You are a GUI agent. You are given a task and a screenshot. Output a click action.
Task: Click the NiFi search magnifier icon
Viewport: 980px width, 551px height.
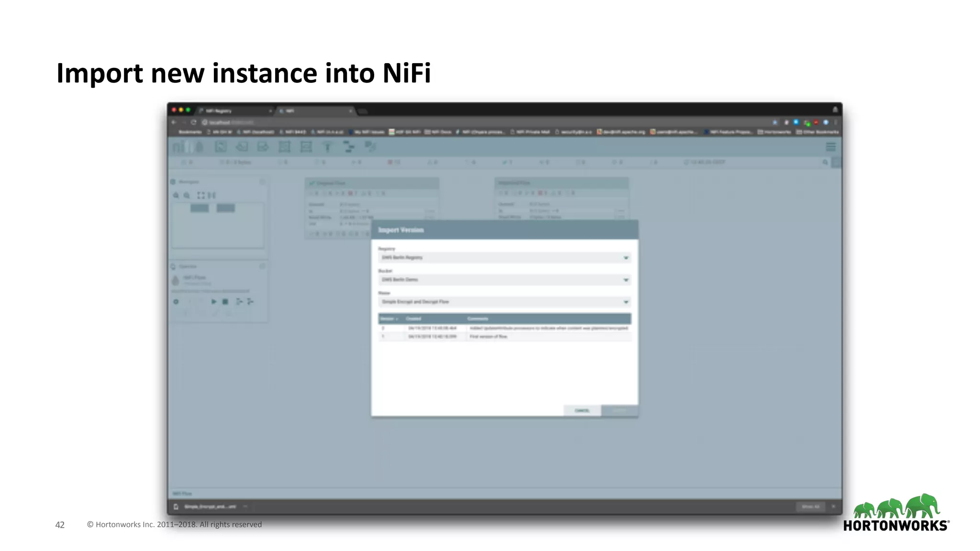click(825, 163)
